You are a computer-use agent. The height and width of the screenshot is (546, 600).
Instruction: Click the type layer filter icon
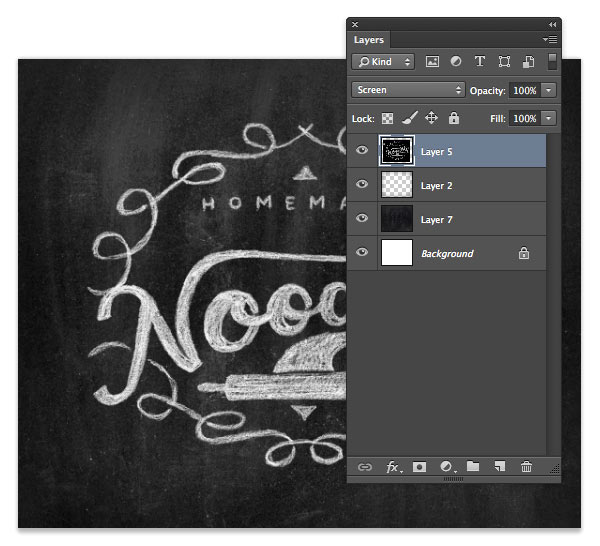coord(481,62)
